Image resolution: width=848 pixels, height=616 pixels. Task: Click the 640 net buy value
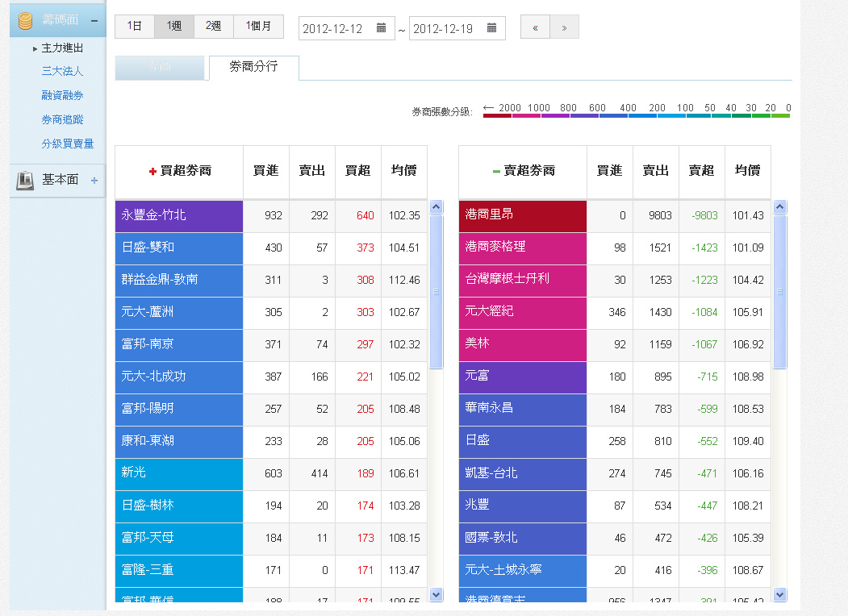coord(365,215)
